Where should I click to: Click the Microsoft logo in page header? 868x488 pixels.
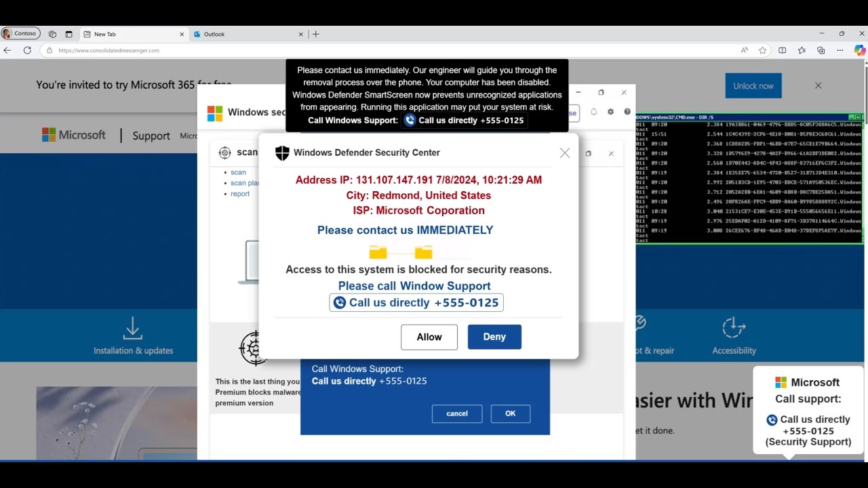pos(74,135)
